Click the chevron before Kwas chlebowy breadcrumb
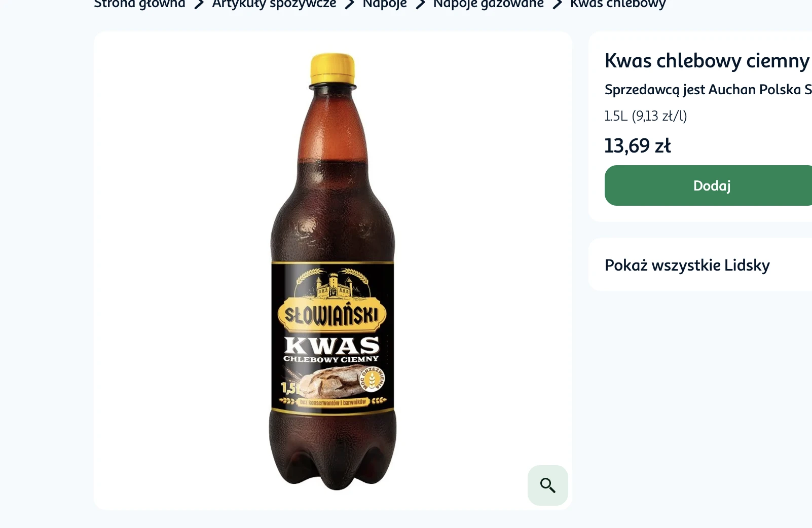Viewport: 812px width, 528px height. [558, 5]
